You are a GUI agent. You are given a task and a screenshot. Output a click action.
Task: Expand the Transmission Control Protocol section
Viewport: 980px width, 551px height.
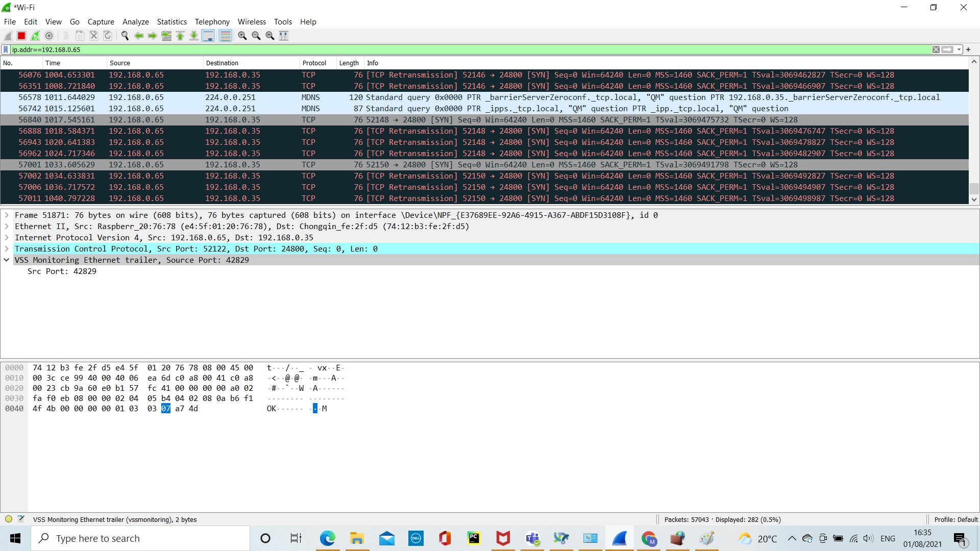(x=7, y=248)
